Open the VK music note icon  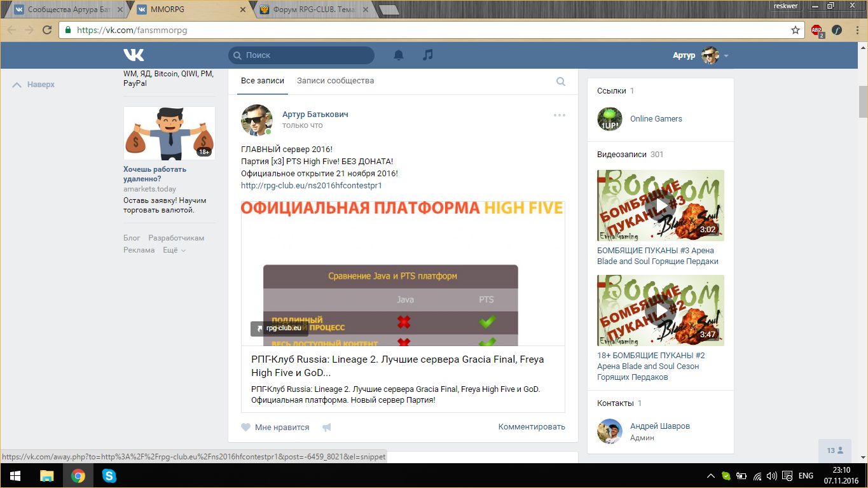pyautogui.click(x=428, y=55)
